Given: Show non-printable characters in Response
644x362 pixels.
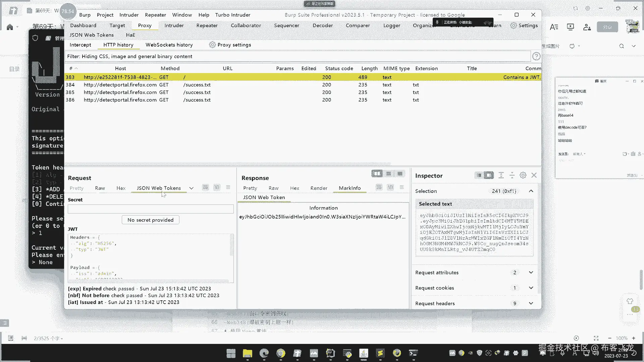Looking at the screenshot, I should pyautogui.click(x=390, y=188).
